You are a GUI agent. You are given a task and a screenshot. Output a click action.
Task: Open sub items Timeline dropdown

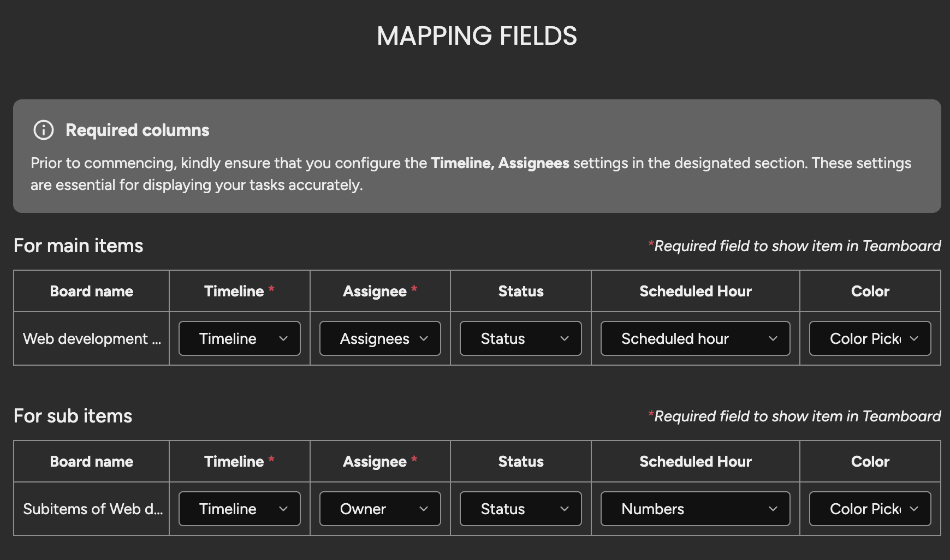tap(240, 509)
